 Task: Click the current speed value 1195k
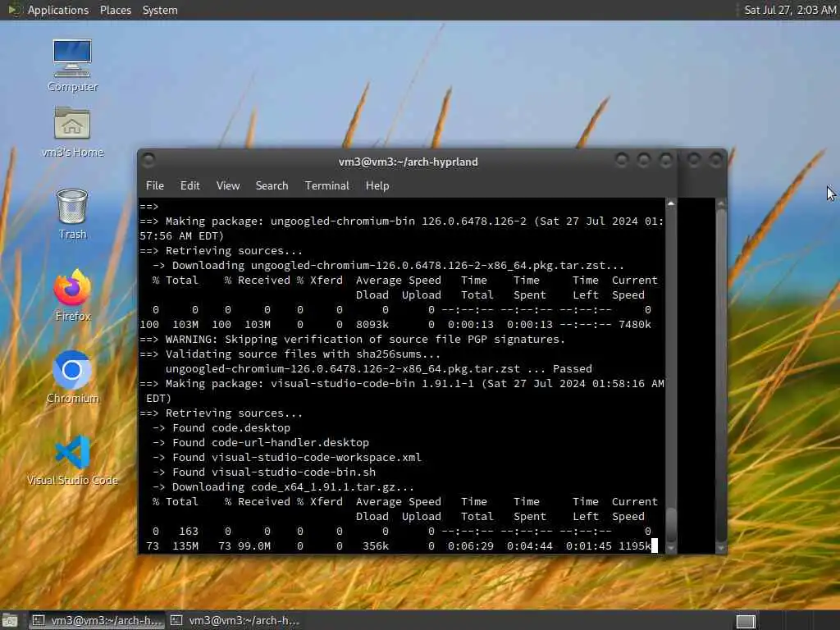[634, 546]
